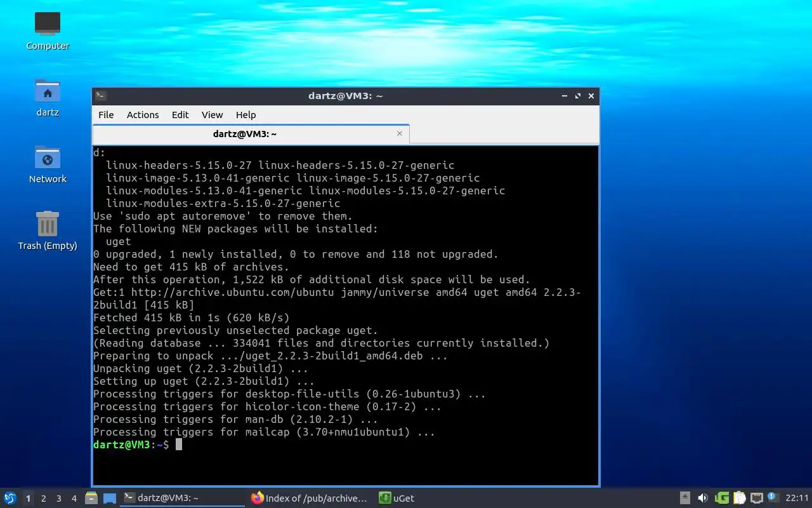Switch to Firefox Index of /pub/archive window
The height and width of the screenshot is (508, 812).
(x=310, y=498)
